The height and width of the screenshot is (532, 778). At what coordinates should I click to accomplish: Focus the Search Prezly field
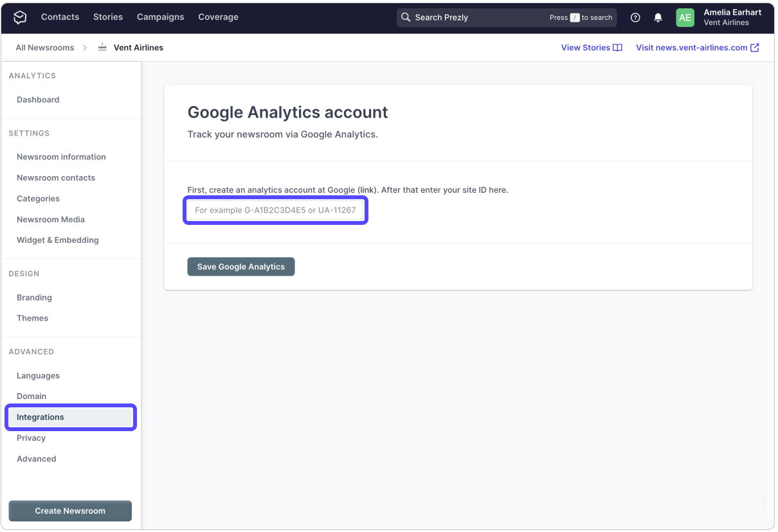(x=507, y=17)
